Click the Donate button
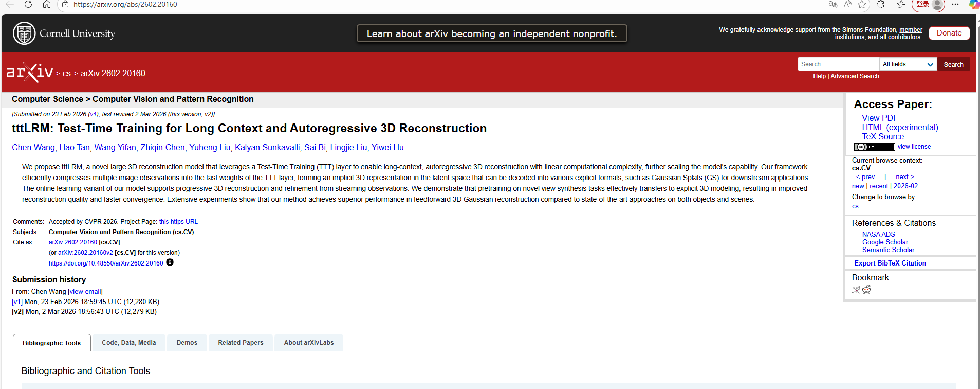Screen dimensions: 980x389 pos(949,33)
